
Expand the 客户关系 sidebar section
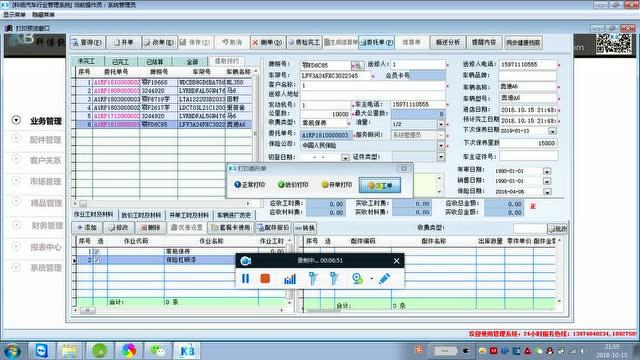point(16,159)
